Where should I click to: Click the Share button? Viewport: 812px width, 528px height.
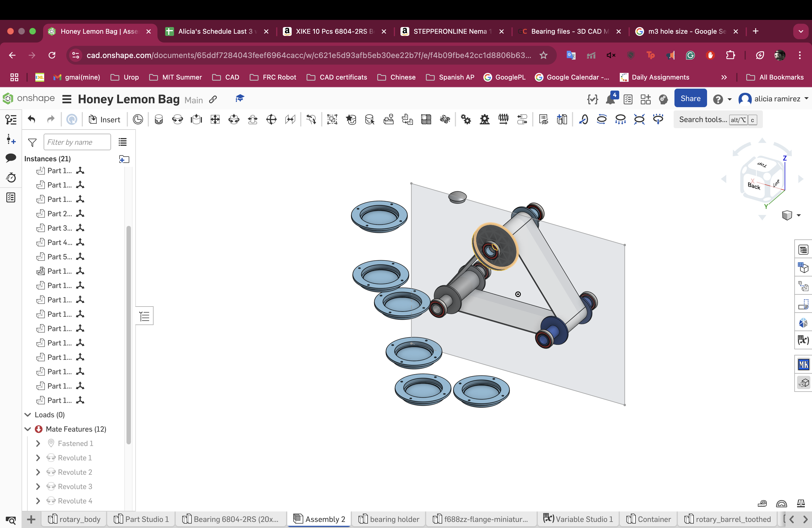tap(690, 99)
